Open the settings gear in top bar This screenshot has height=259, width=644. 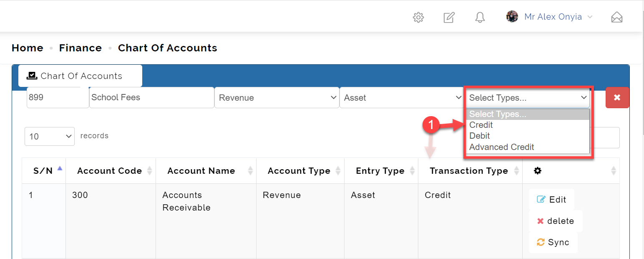[x=418, y=17]
